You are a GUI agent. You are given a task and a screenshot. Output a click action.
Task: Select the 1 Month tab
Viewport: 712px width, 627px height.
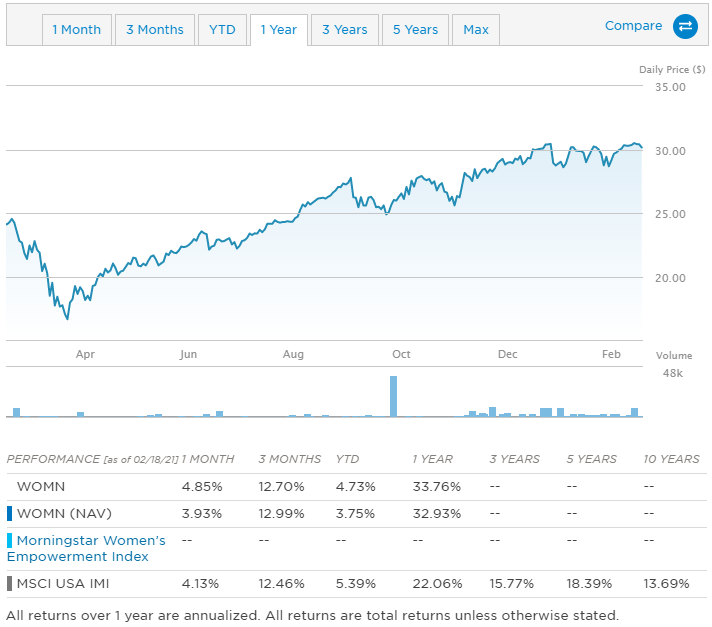point(77,30)
